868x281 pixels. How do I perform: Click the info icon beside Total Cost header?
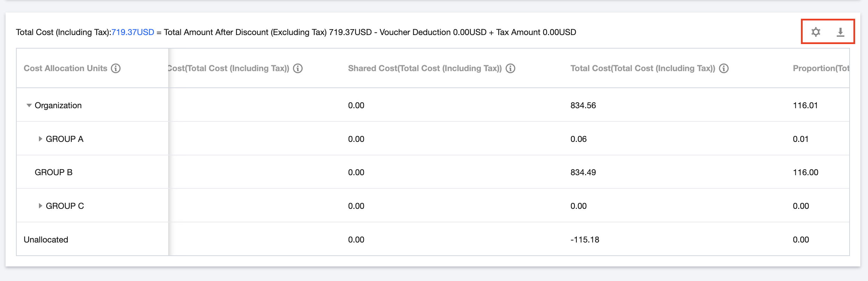(x=724, y=68)
